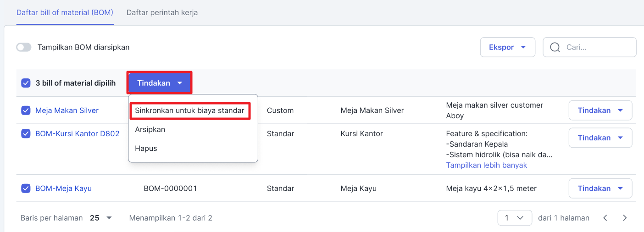Open the Ekspor dropdown button
Screen dimensions: 644x232
click(508, 47)
